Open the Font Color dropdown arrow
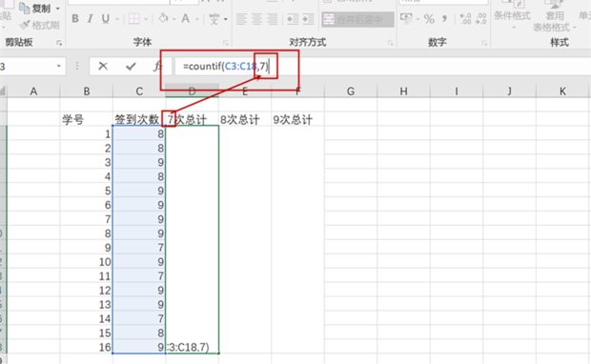 click(x=196, y=19)
